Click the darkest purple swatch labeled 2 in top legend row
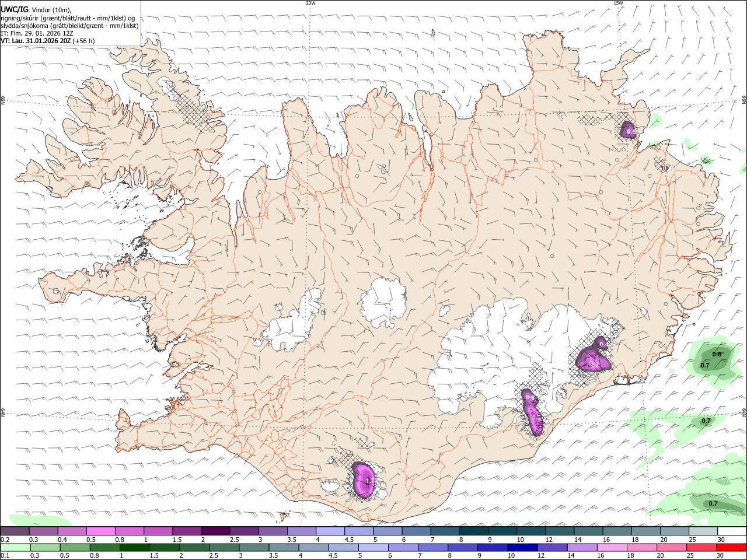 click(x=215, y=531)
